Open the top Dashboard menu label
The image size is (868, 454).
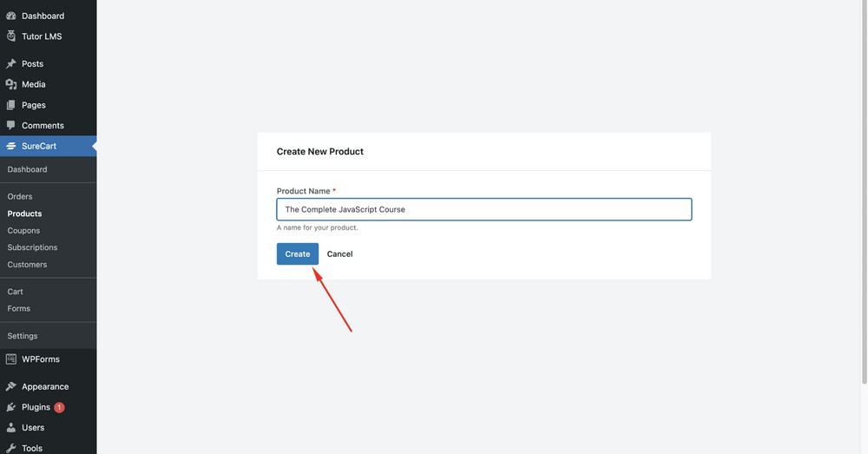pyautogui.click(x=43, y=16)
